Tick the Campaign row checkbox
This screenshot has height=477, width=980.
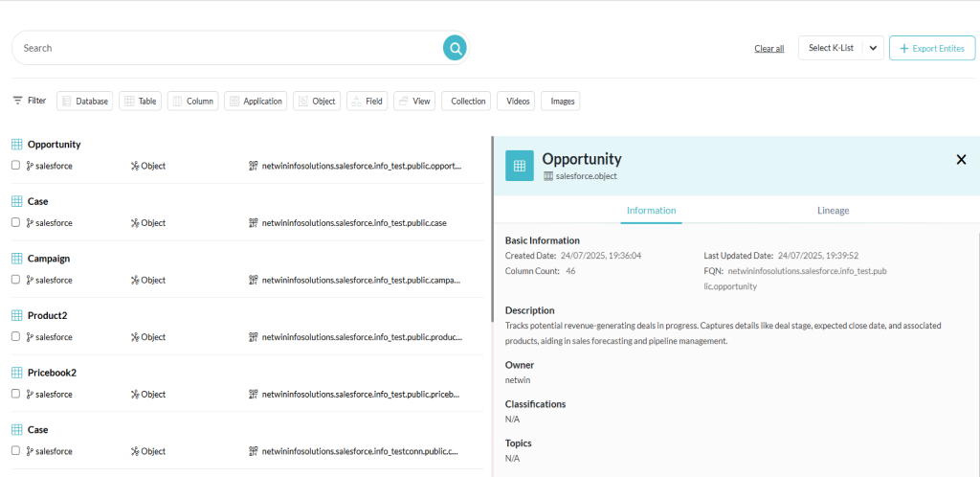(x=15, y=280)
